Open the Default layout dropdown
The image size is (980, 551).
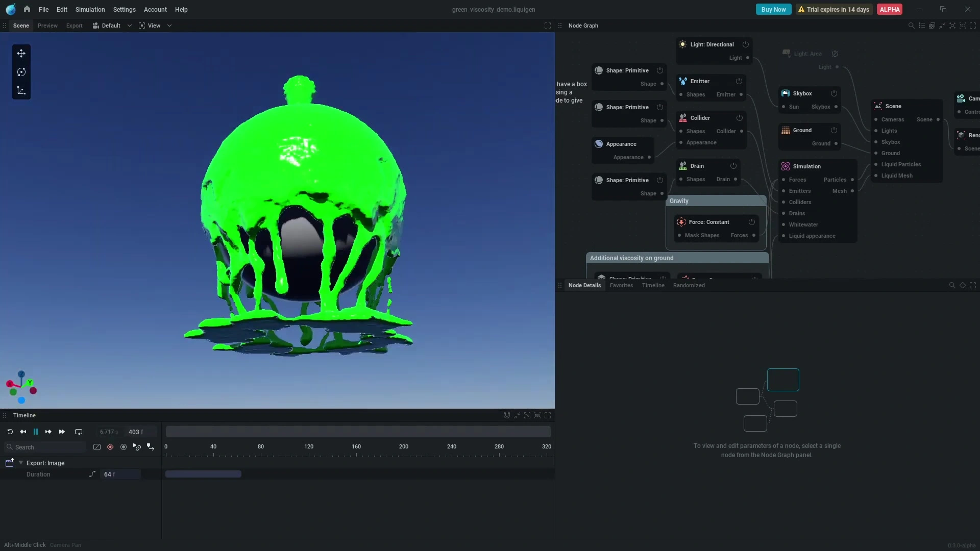point(112,26)
